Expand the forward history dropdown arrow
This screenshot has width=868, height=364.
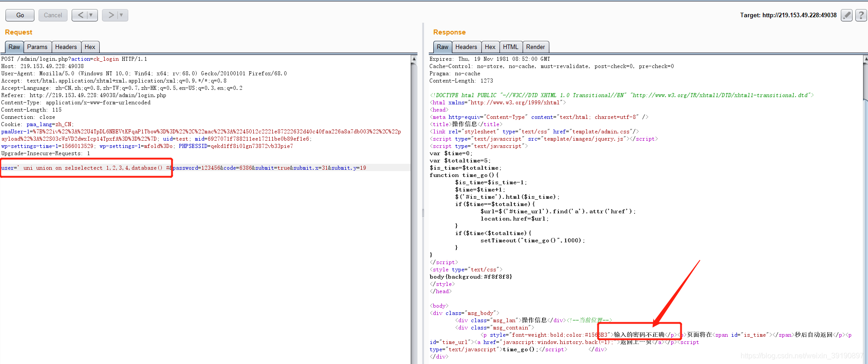coord(121,15)
